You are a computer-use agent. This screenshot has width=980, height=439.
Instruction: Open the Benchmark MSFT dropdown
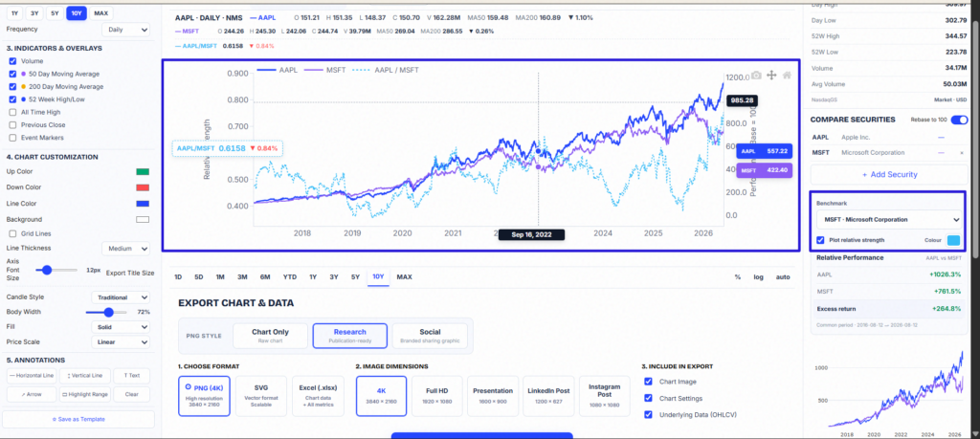(x=888, y=220)
